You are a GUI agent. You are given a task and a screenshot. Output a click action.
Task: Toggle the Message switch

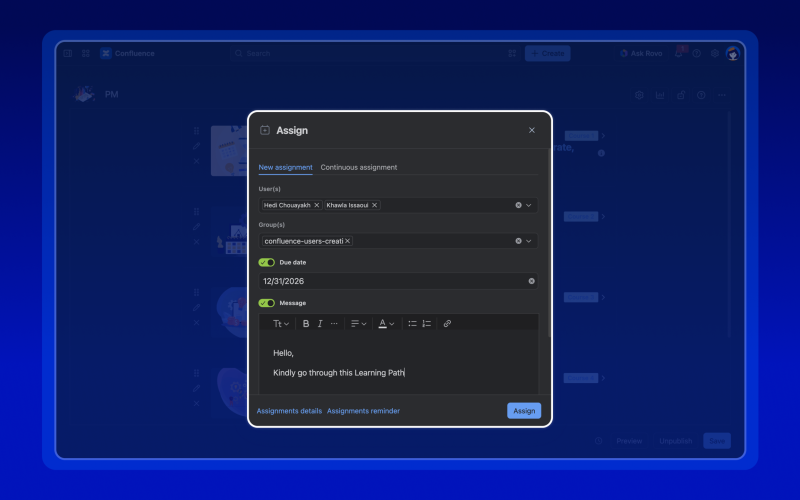pos(266,303)
